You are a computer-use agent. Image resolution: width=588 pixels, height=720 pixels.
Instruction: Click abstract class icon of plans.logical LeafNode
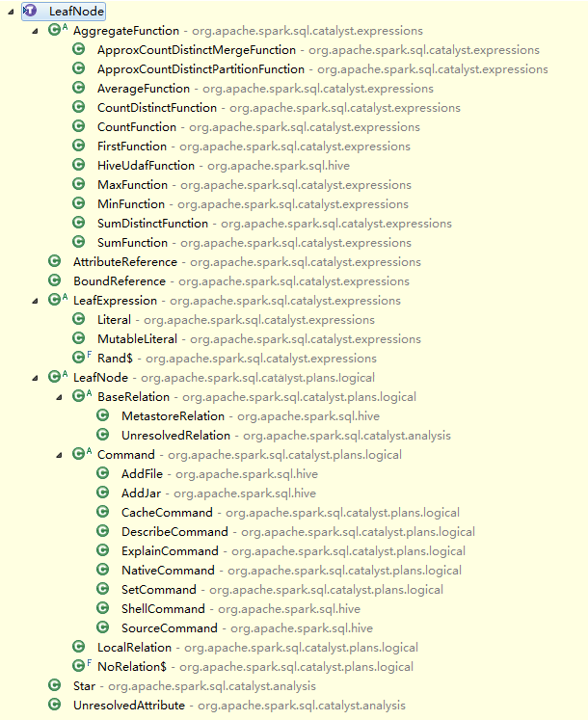(58, 377)
